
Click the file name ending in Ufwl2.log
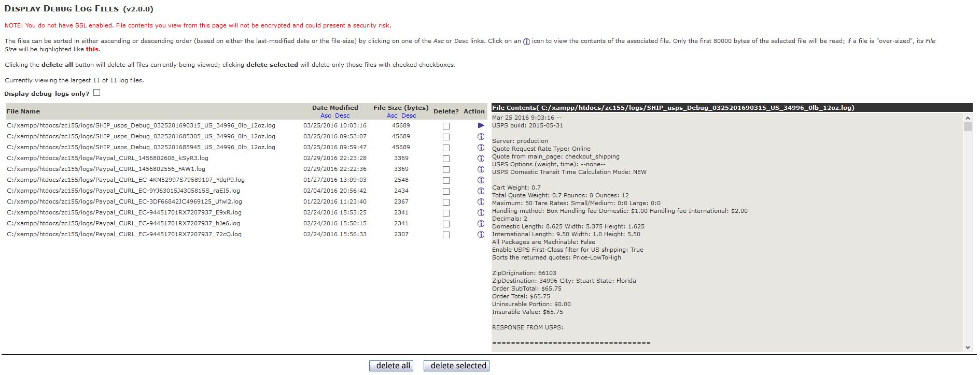pyautogui.click(x=124, y=201)
